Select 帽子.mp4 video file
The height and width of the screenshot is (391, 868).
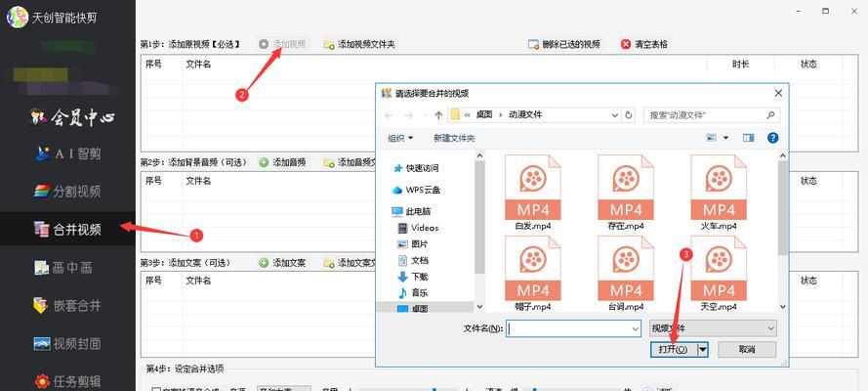point(532,273)
